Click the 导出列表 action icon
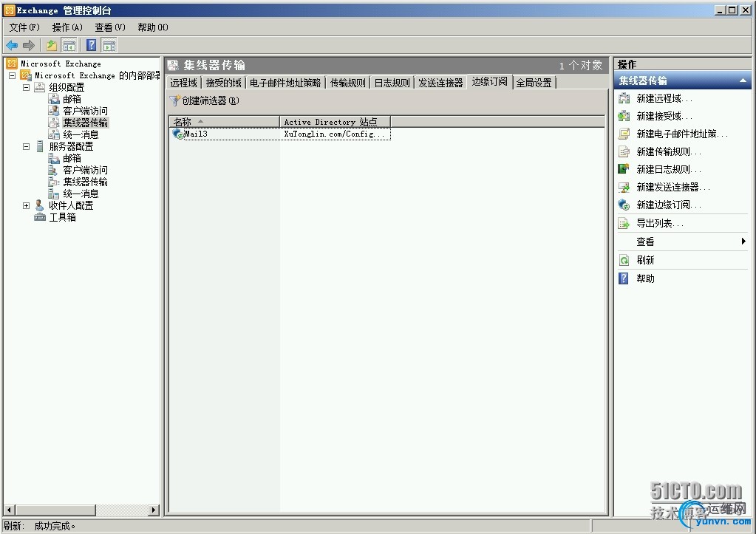The image size is (756, 534). pos(624,223)
